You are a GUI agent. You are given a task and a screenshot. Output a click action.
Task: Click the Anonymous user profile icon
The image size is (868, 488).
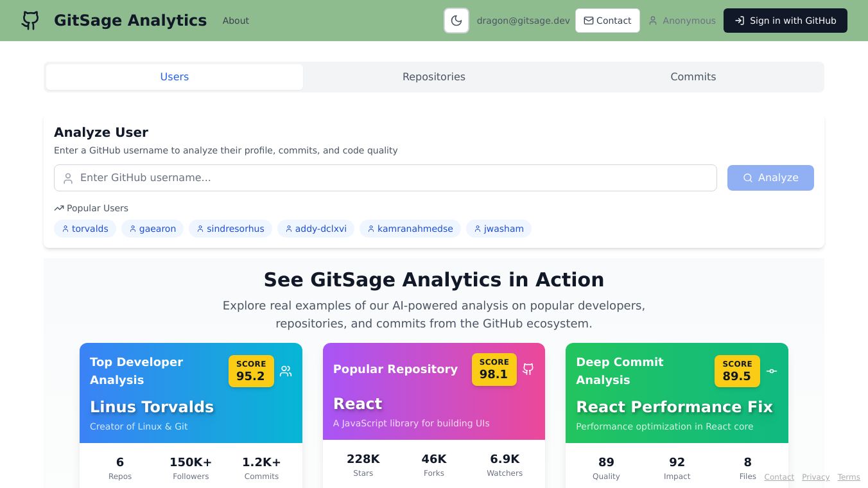[x=653, y=21]
